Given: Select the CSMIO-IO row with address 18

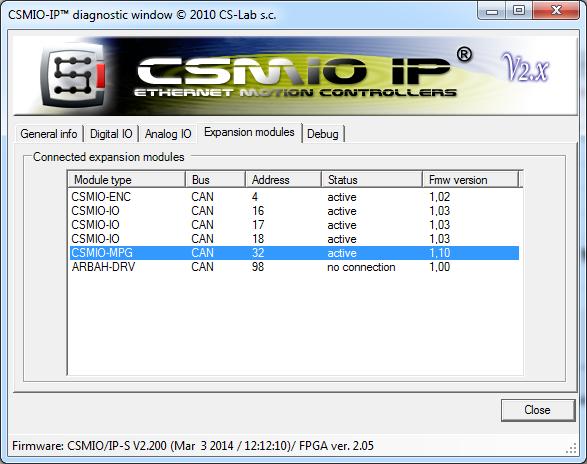Looking at the screenshot, I should (294, 239).
